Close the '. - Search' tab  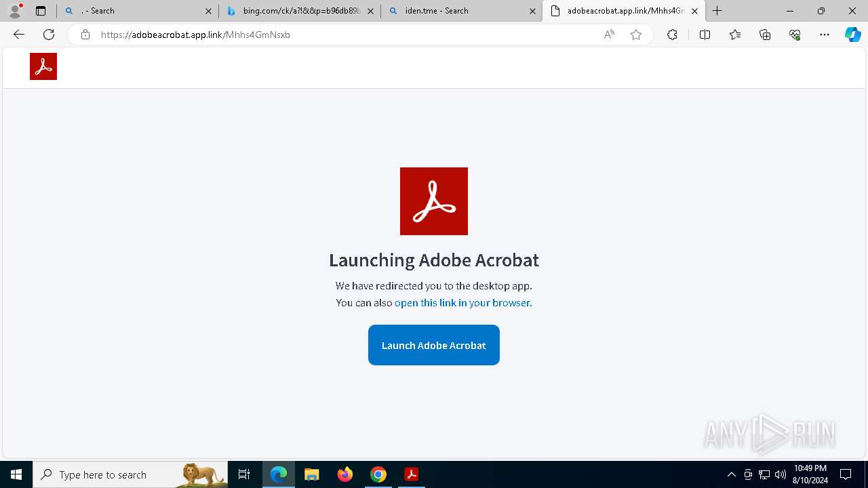pos(208,11)
